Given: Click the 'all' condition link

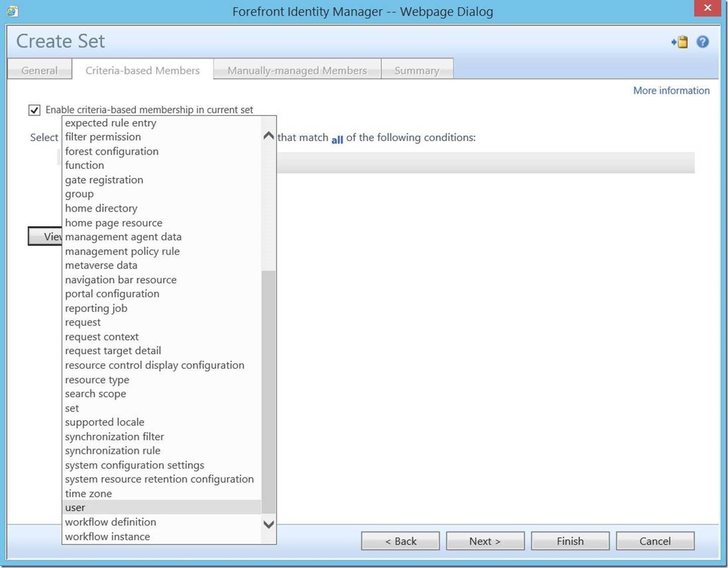Looking at the screenshot, I should tap(337, 140).
